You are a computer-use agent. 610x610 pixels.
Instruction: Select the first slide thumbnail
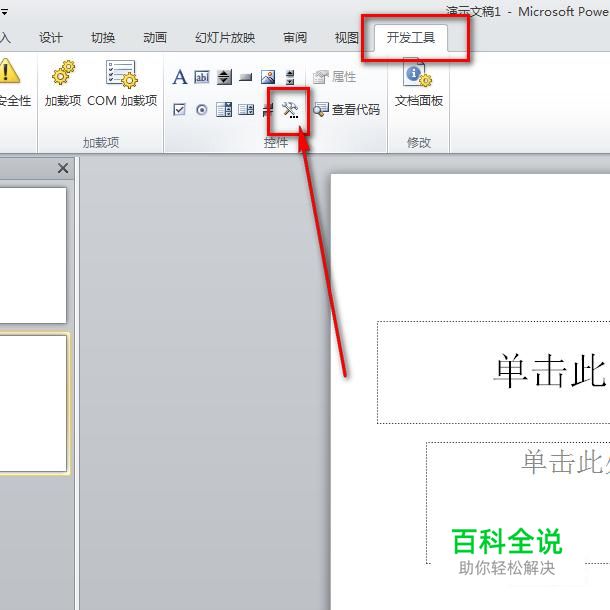pos(33,256)
